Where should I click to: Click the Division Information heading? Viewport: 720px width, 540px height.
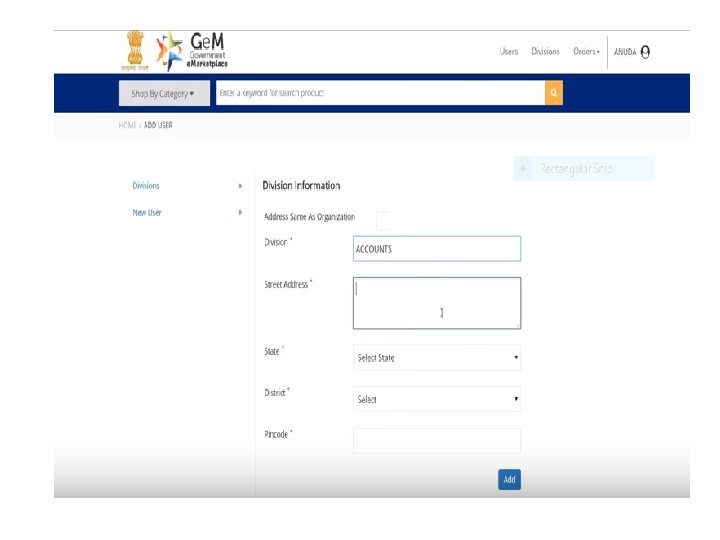[301, 186]
